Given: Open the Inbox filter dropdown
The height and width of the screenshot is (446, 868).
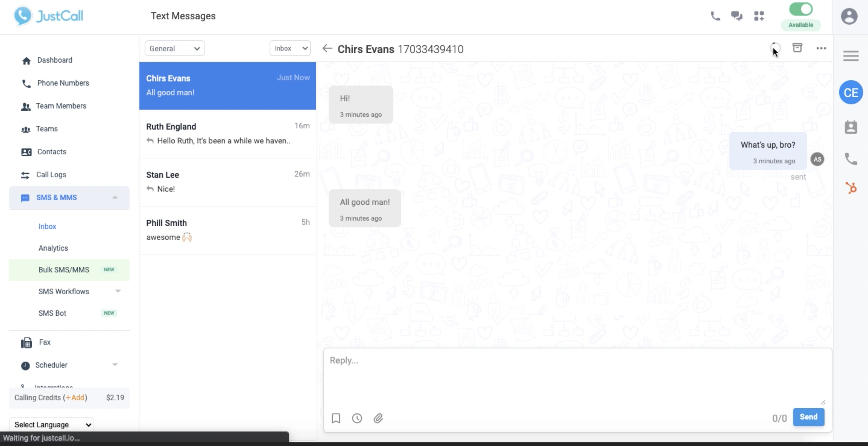Looking at the screenshot, I should [290, 49].
